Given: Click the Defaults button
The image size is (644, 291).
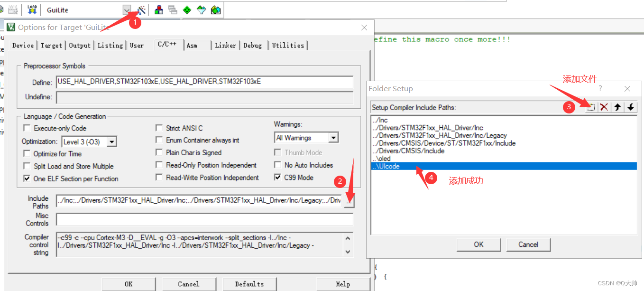Looking at the screenshot, I should click(x=249, y=284).
